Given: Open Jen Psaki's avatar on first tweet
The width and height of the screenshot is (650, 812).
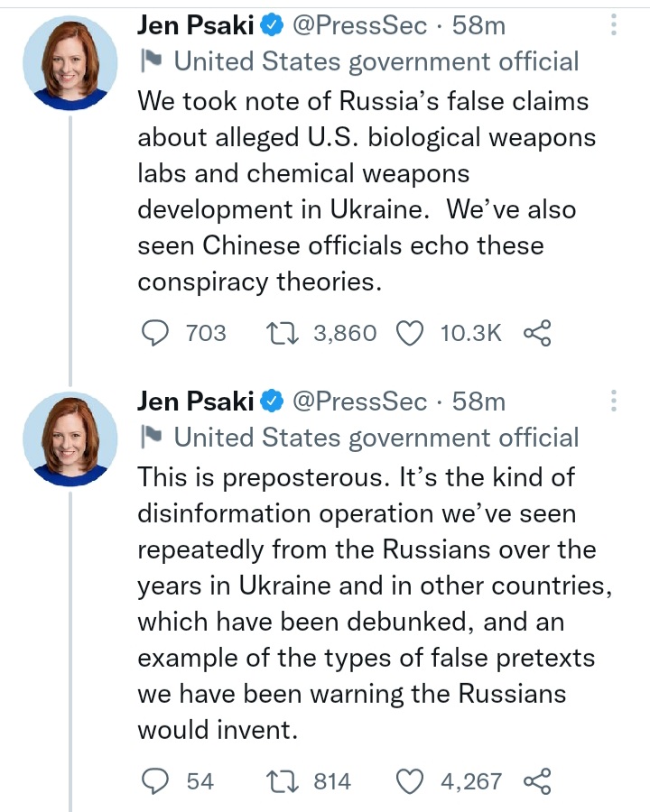Looking at the screenshot, I should pyautogui.click(x=70, y=62).
